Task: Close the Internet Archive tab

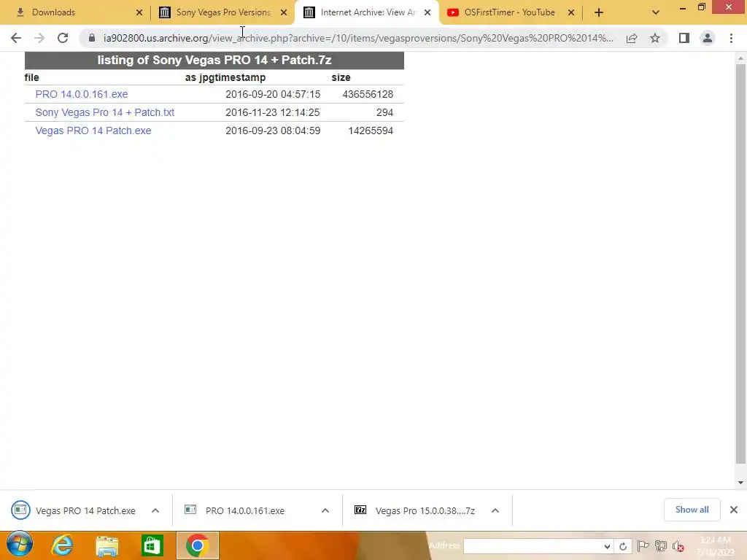Action: (x=427, y=12)
